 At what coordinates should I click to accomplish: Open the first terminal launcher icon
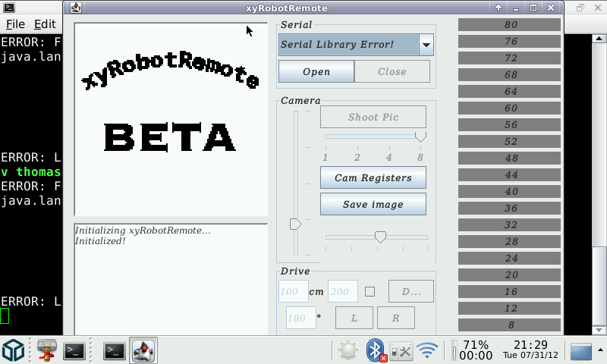coord(74,351)
